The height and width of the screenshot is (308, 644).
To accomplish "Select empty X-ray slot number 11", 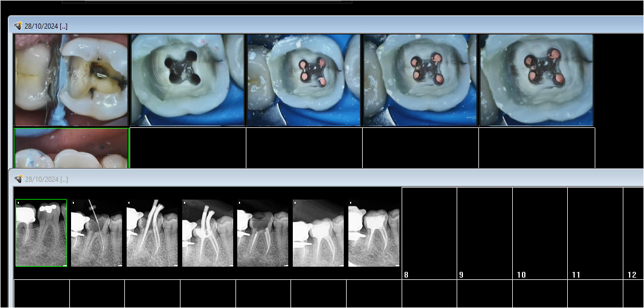I will click(595, 233).
